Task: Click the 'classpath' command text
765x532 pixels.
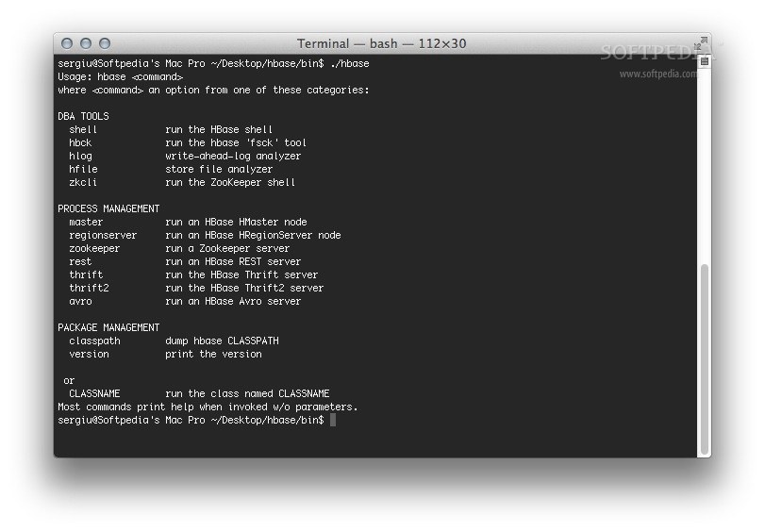Action: coord(94,341)
